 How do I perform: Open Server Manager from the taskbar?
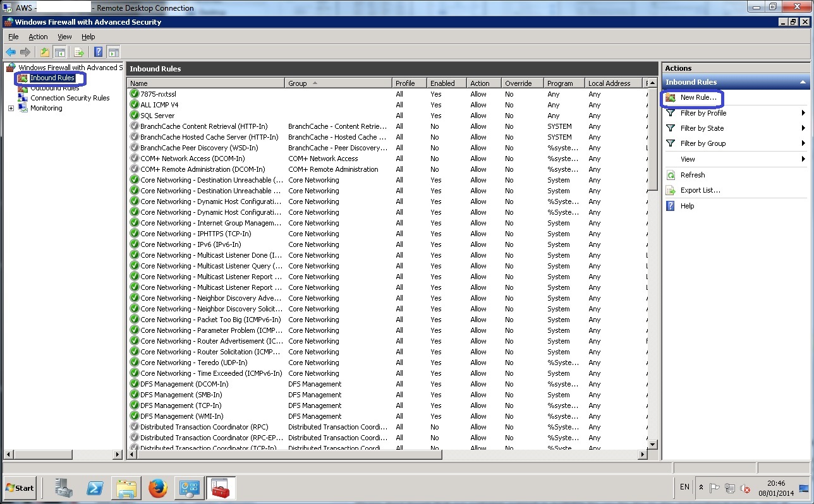tap(64, 488)
